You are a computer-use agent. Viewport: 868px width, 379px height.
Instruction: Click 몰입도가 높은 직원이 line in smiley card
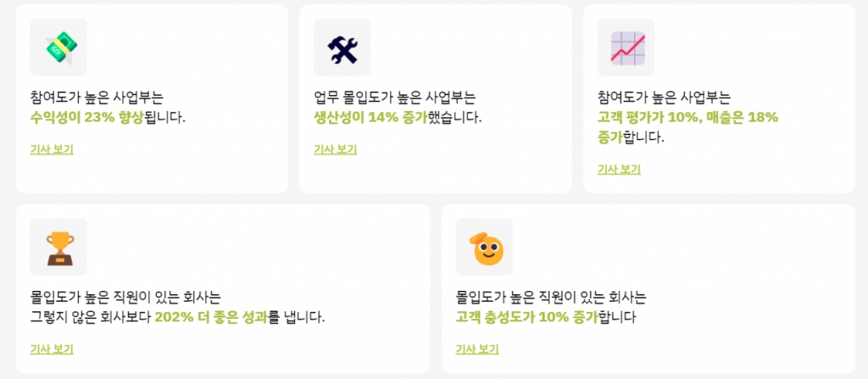pyautogui.click(x=551, y=298)
